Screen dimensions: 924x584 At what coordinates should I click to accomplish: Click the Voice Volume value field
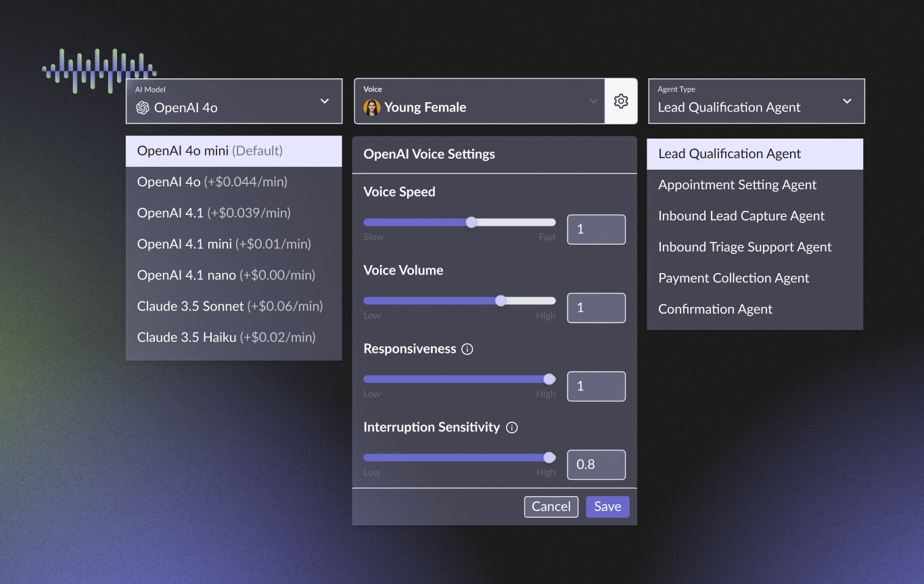(x=597, y=308)
